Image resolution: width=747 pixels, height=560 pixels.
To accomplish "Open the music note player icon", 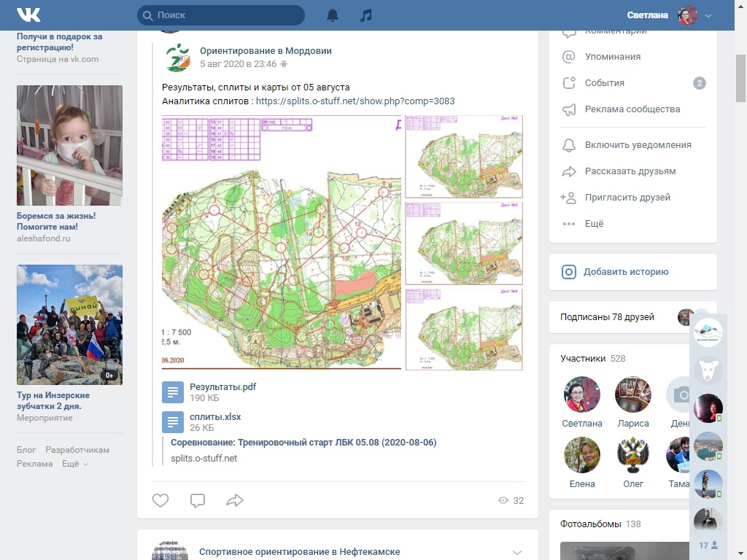I will 366,15.
